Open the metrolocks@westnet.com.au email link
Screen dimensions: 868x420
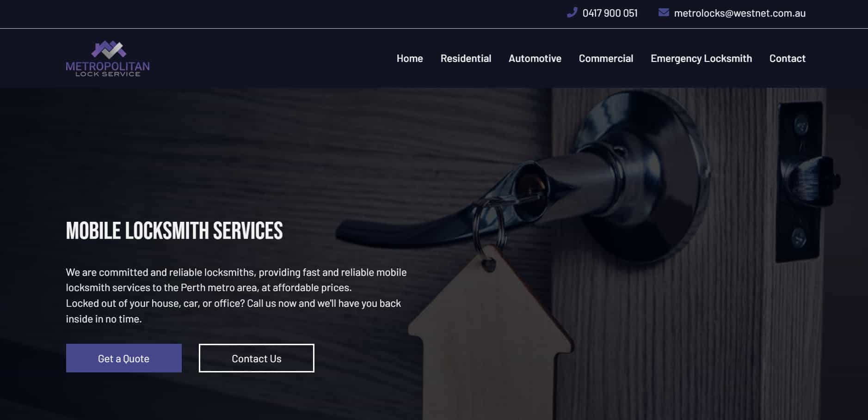(739, 13)
